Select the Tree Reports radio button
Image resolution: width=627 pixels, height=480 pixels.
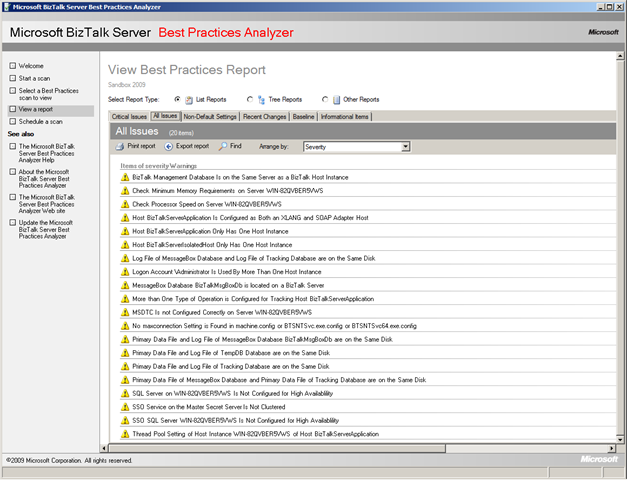(250, 99)
